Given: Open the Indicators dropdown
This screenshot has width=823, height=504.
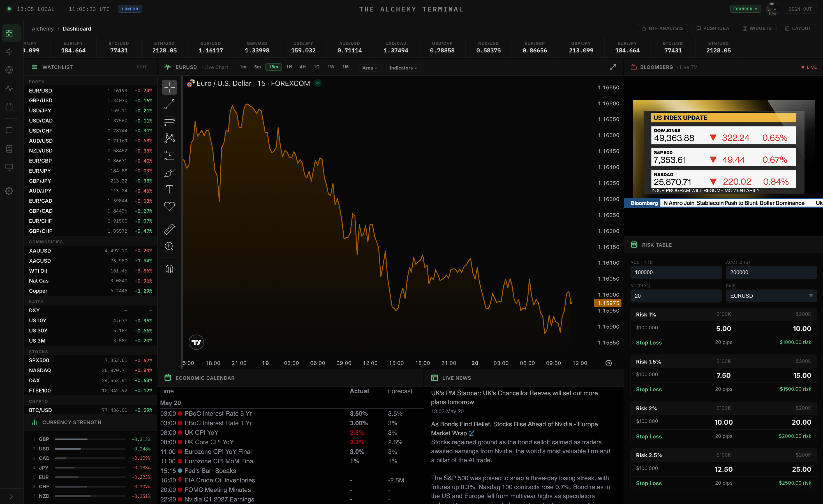Looking at the screenshot, I should point(403,68).
